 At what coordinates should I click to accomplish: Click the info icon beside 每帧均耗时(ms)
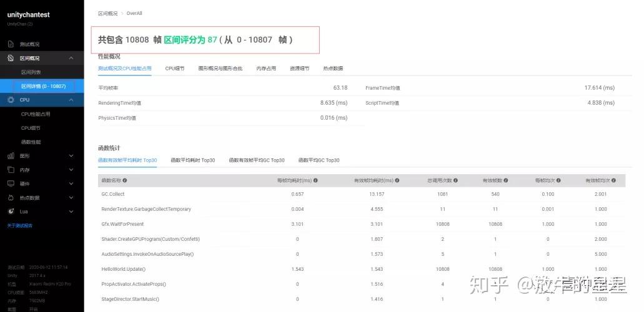click(x=315, y=180)
